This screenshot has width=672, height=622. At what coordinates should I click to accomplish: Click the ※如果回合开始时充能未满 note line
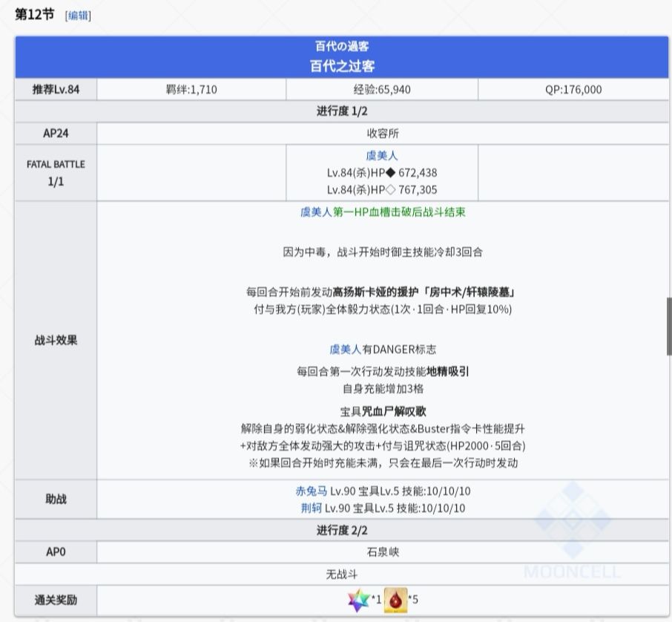(x=383, y=463)
